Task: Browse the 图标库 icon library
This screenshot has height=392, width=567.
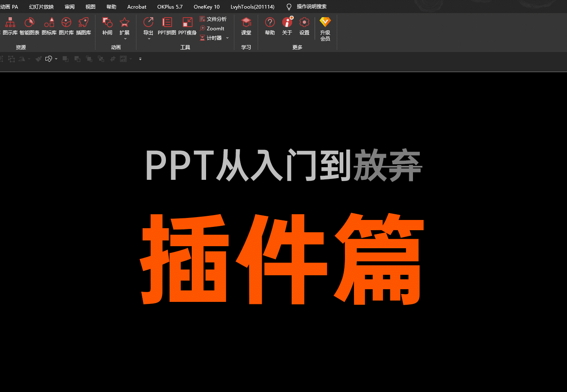Action: (49, 25)
